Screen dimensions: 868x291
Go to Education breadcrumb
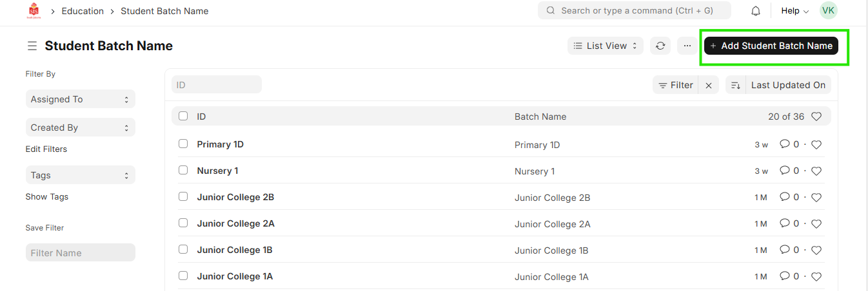point(83,11)
